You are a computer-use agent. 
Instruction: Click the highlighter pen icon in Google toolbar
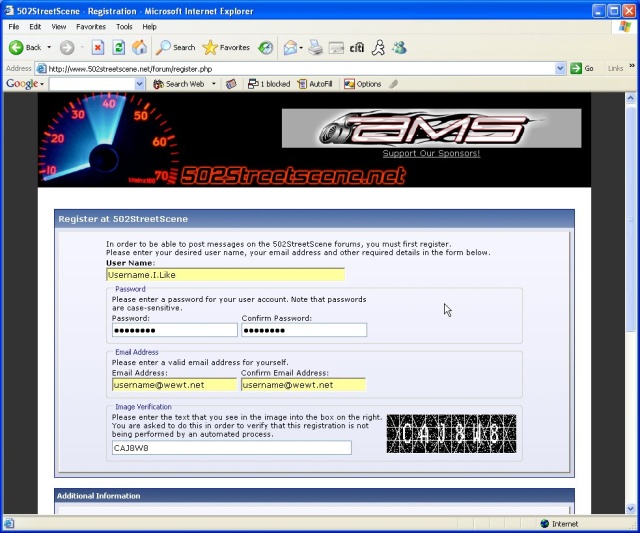(393, 84)
